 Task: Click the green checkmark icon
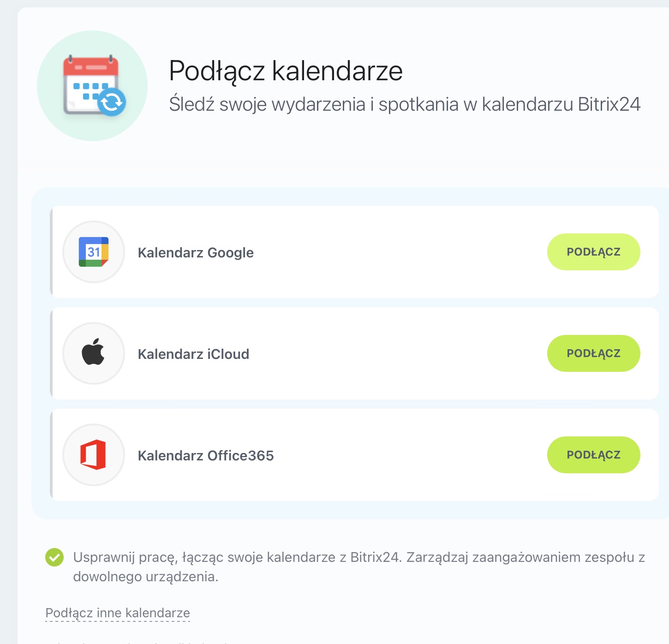point(54,557)
